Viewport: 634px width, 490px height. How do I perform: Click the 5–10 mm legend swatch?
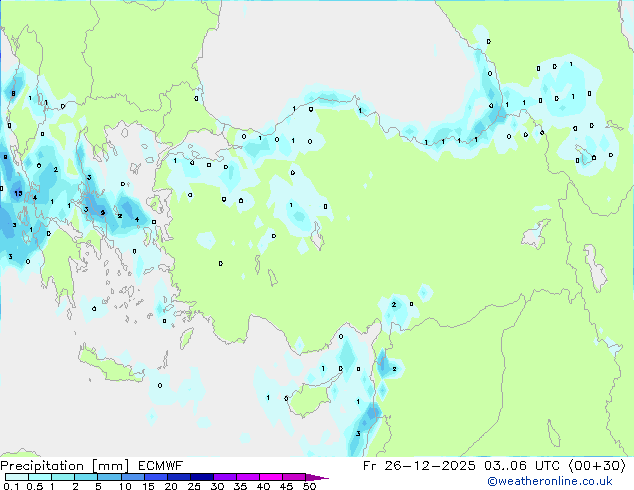(109, 477)
